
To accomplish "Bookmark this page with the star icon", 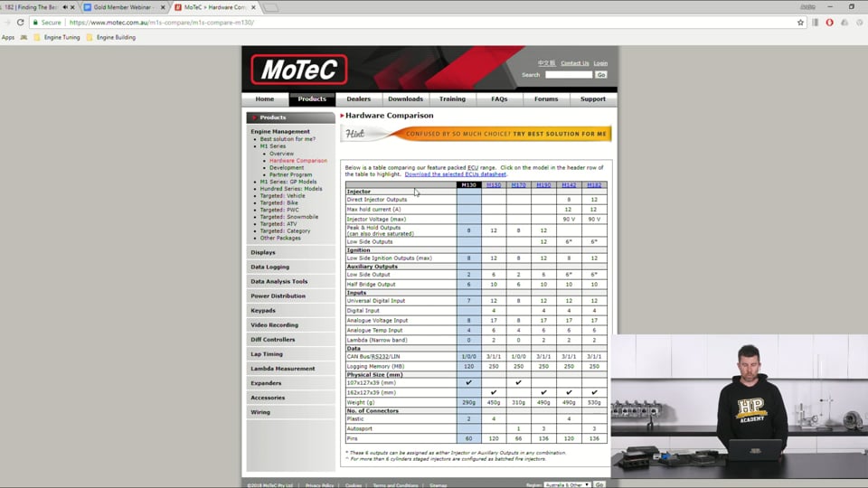I will point(800,22).
